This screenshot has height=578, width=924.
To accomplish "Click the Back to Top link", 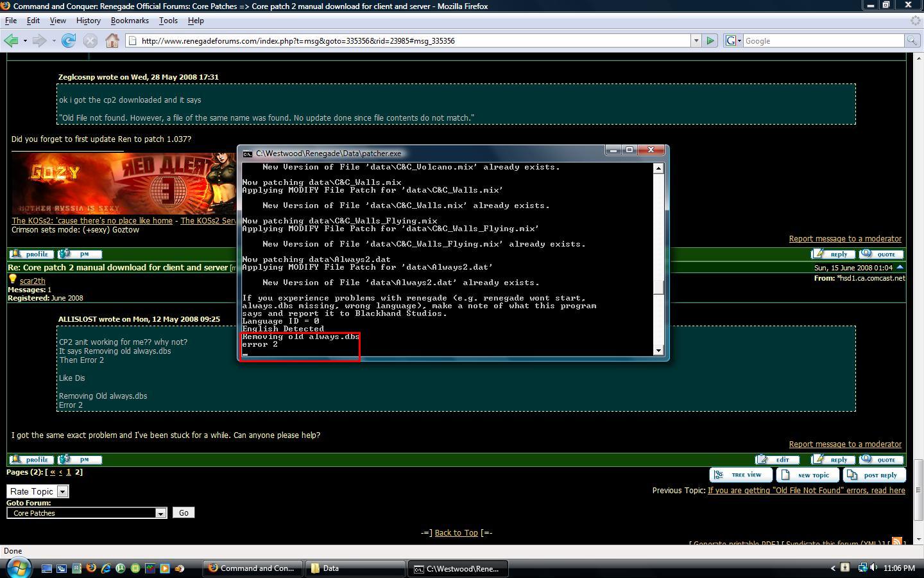I will click(456, 533).
